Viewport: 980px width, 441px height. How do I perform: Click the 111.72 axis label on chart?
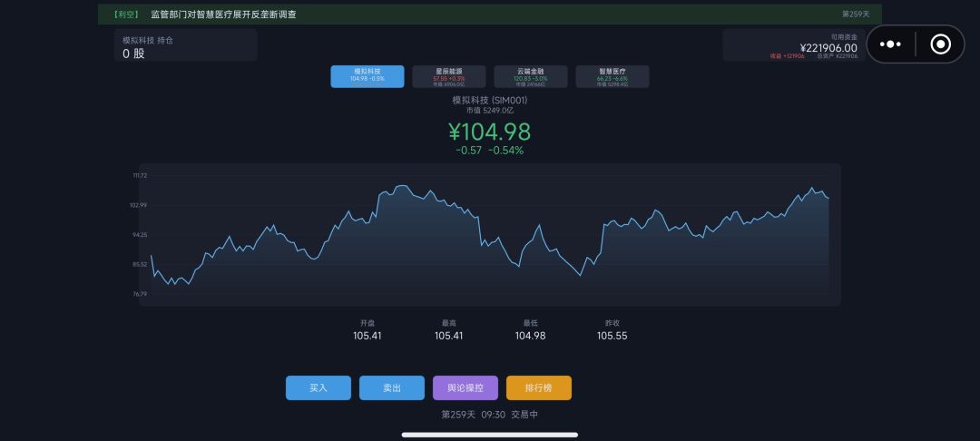(140, 175)
